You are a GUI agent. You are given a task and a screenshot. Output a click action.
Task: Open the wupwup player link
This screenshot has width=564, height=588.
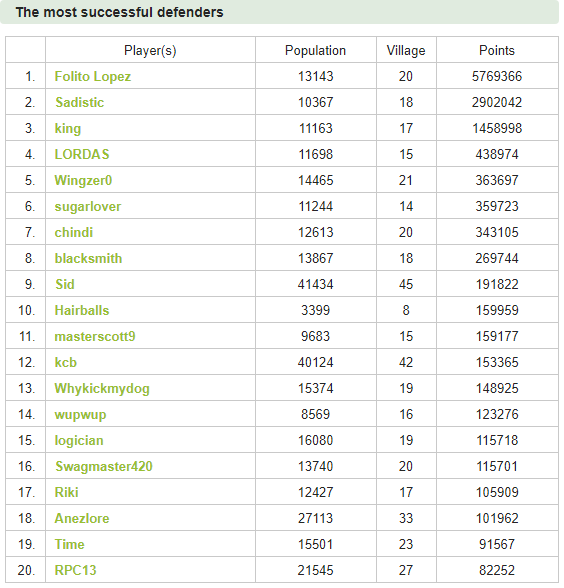(x=80, y=415)
